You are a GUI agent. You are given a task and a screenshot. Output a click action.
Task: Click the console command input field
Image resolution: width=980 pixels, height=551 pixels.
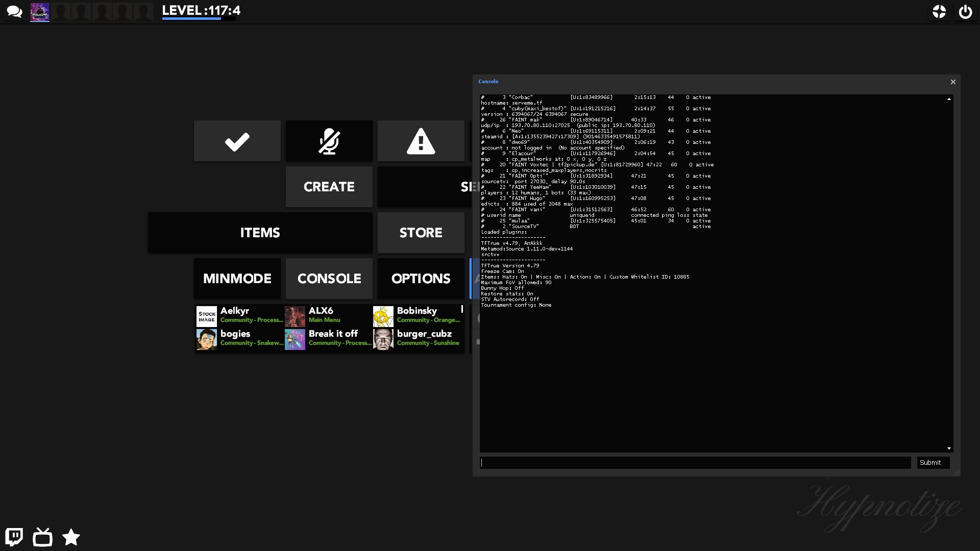pyautogui.click(x=695, y=463)
